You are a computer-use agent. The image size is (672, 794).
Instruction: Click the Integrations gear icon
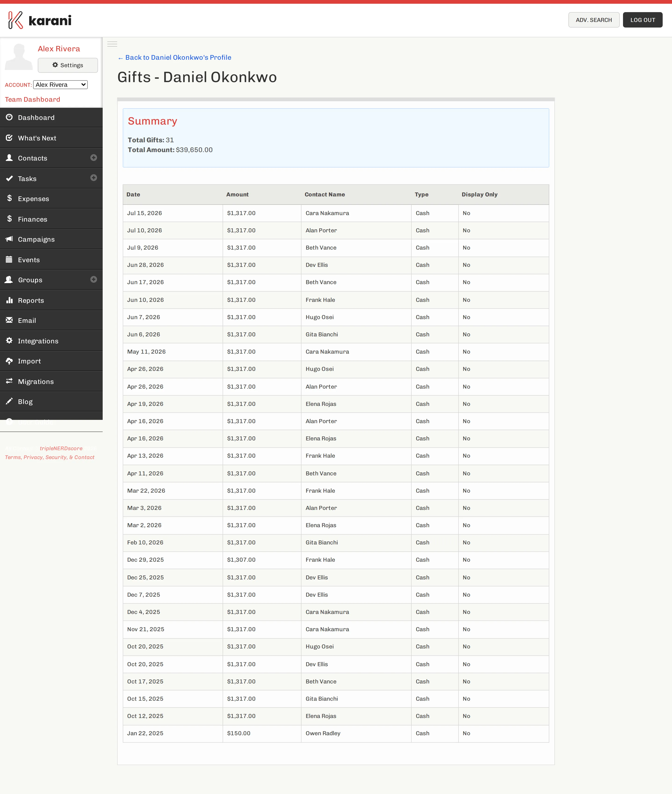[x=9, y=341]
